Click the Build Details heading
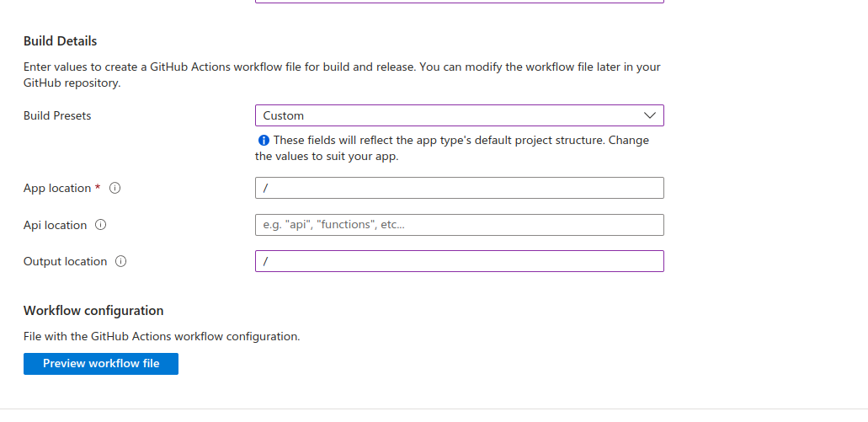 point(60,40)
